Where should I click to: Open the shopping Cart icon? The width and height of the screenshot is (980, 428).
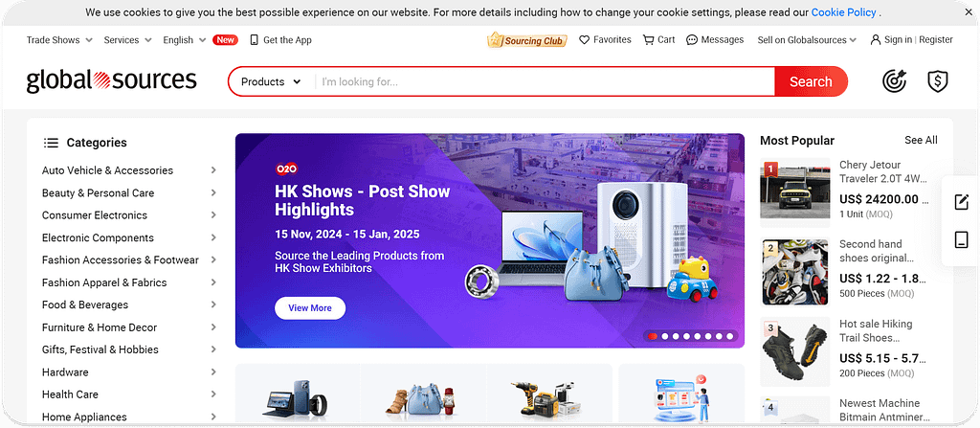point(648,40)
